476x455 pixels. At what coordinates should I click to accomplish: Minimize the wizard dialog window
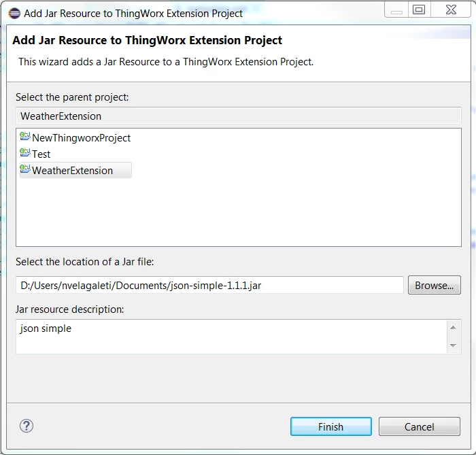click(396, 10)
